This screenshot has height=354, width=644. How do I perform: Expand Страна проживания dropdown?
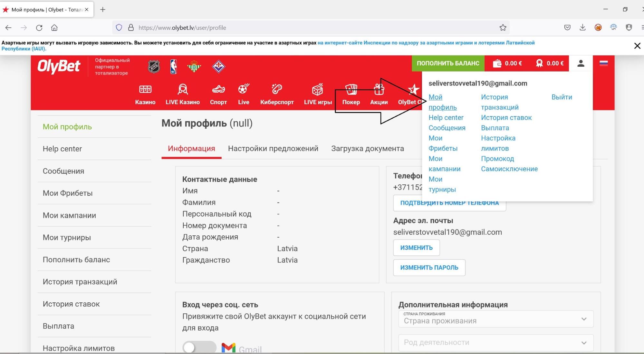click(496, 319)
